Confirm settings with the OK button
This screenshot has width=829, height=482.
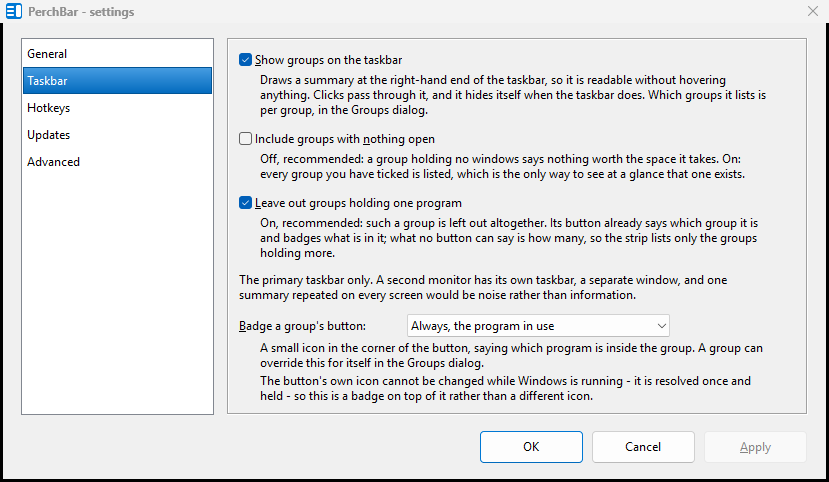(531, 447)
